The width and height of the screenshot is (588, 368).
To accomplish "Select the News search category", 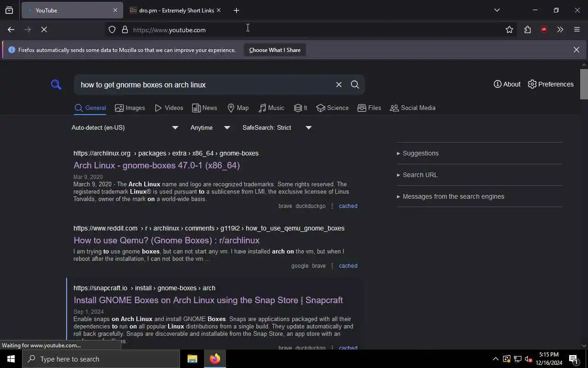I will [204, 108].
